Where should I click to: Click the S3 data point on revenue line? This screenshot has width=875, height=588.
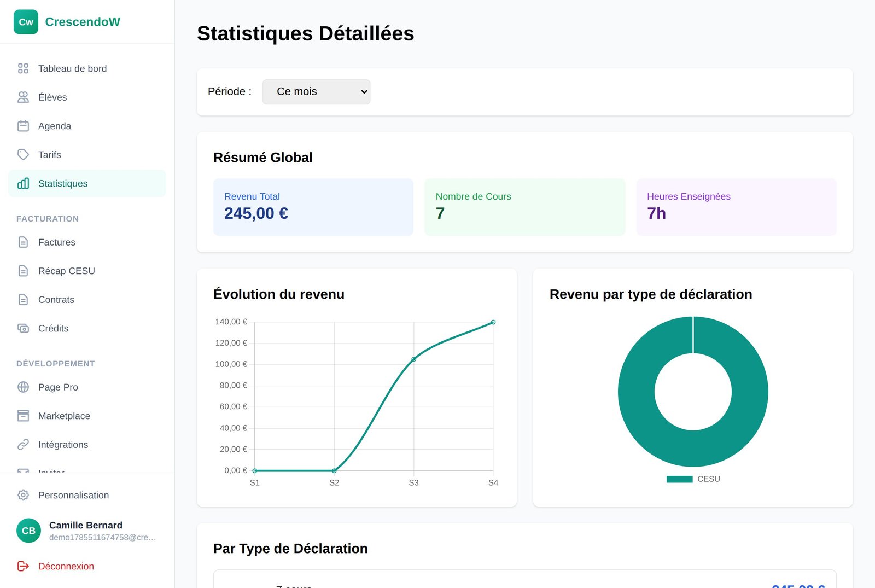coord(414,359)
